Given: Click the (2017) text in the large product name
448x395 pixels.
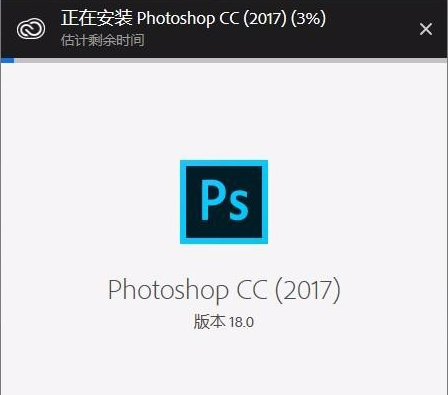Looking at the screenshot, I should tap(308, 290).
